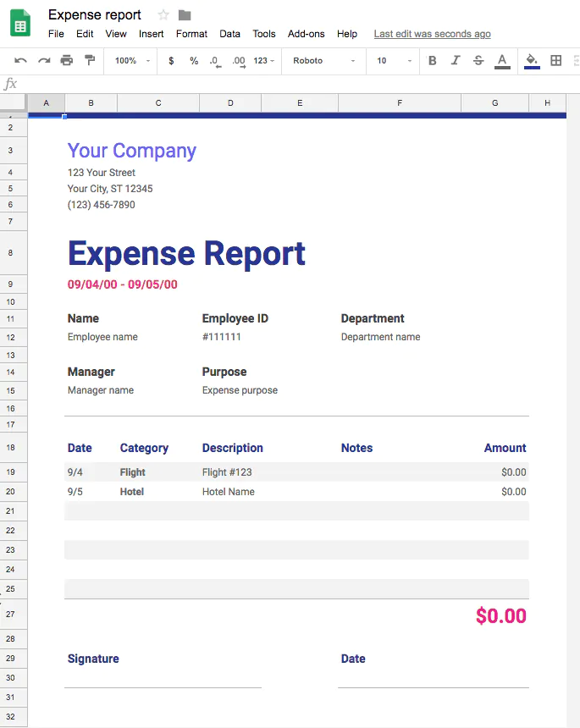Toggle strikethrough formatting
Screen dimensions: 580x728
coord(478,60)
